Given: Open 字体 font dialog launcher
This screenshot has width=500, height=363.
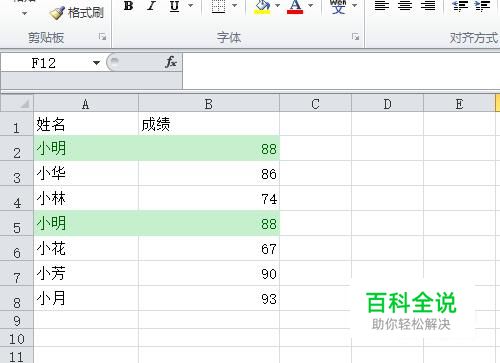Looking at the screenshot, I should (355, 37).
